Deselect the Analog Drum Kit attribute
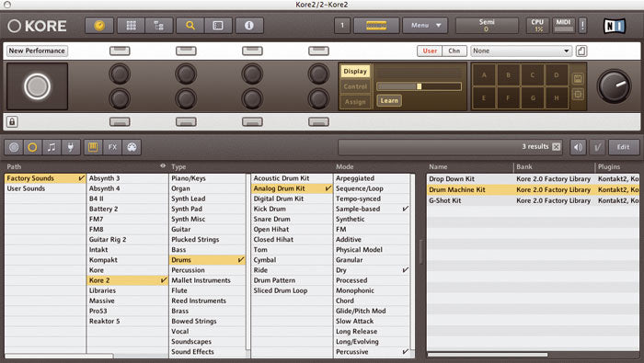644x363 pixels. click(x=292, y=188)
